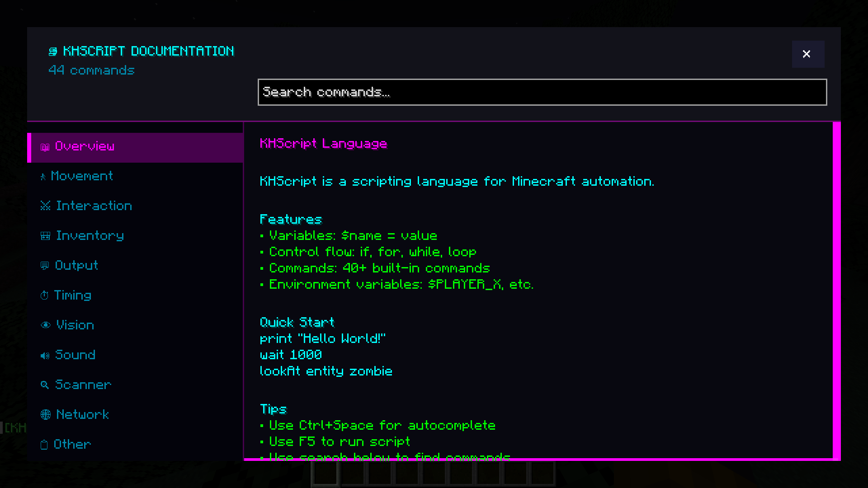
Task: Click the Interaction crossed-swords icon
Action: (45, 206)
